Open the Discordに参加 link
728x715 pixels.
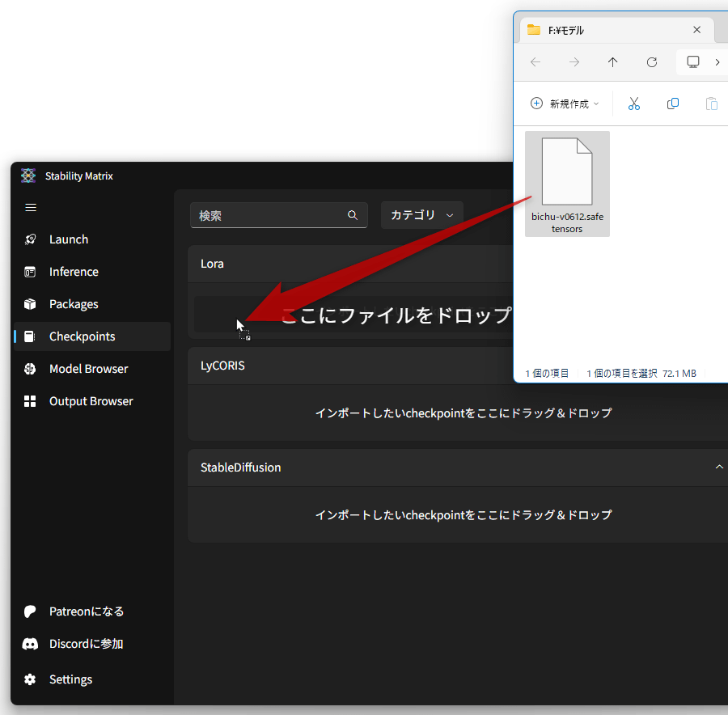click(87, 644)
